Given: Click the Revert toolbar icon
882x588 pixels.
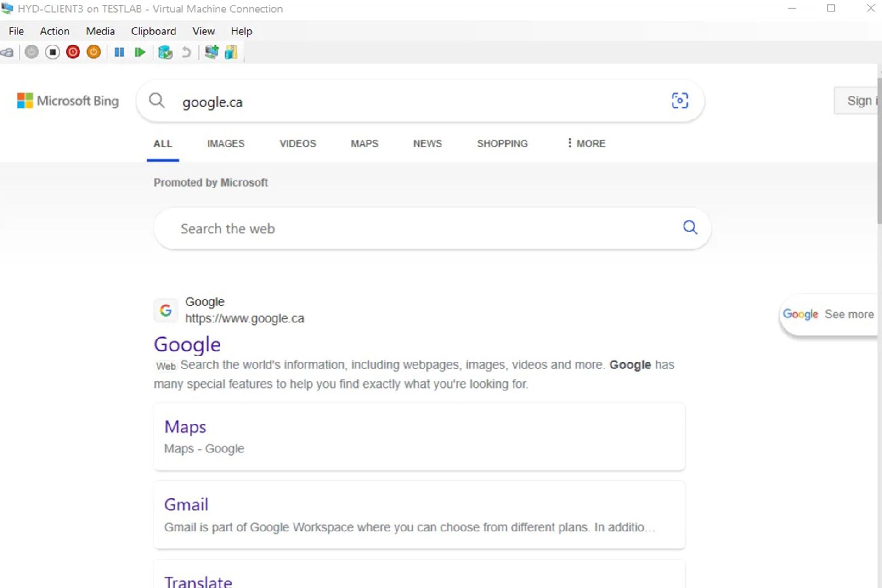Looking at the screenshot, I should click(x=186, y=52).
